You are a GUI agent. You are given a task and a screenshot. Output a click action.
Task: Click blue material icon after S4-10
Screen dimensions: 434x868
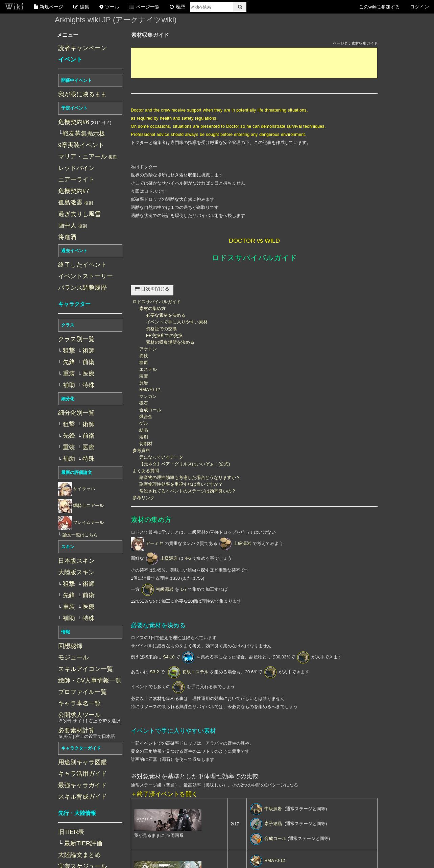point(188,657)
